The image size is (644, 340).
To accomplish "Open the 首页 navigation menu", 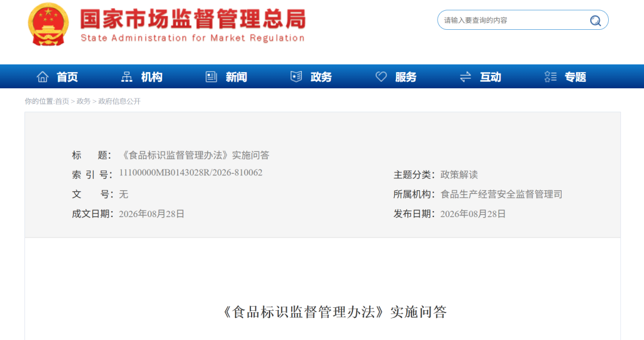I will [x=67, y=77].
